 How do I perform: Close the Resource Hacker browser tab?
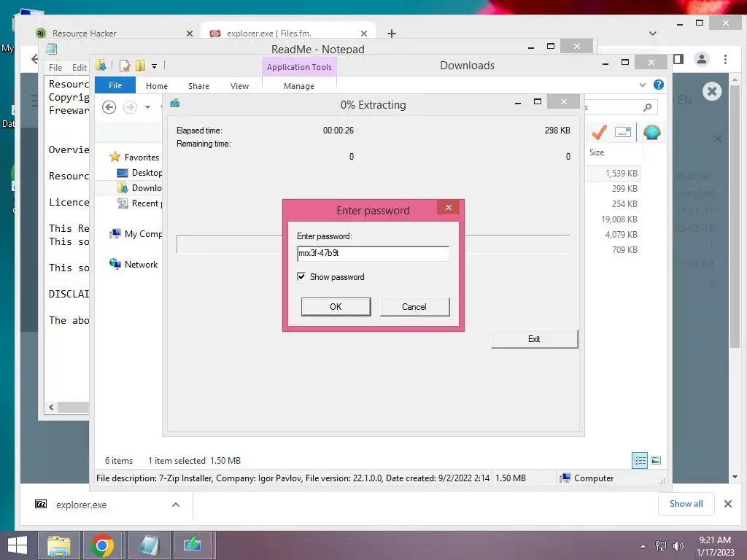point(190,34)
